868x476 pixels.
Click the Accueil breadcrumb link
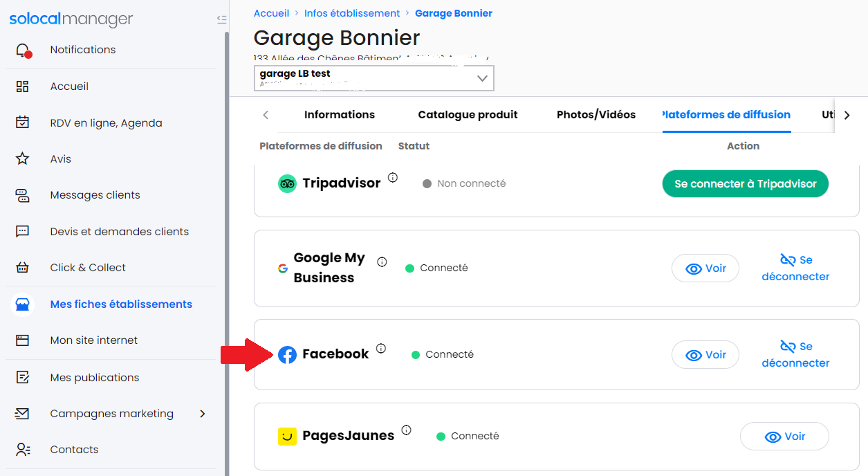[272, 13]
